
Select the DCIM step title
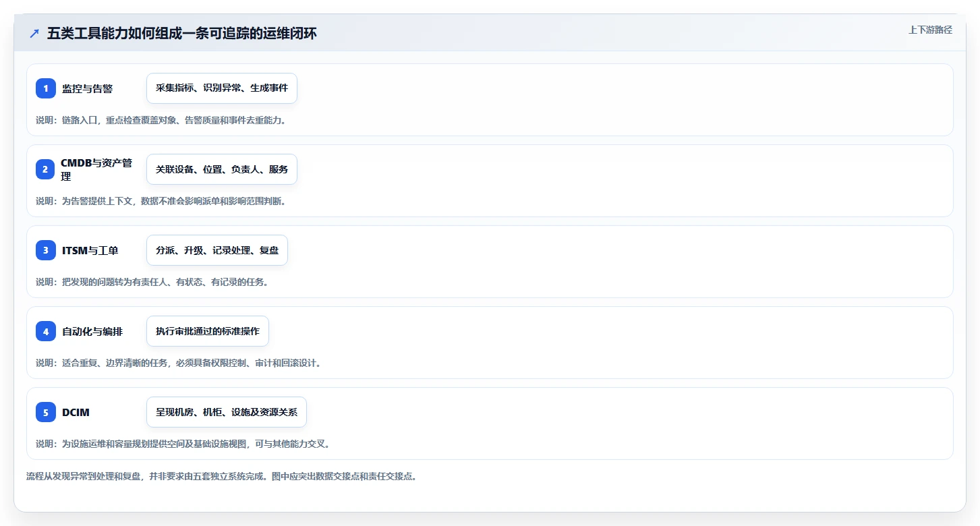[x=76, y=412]
